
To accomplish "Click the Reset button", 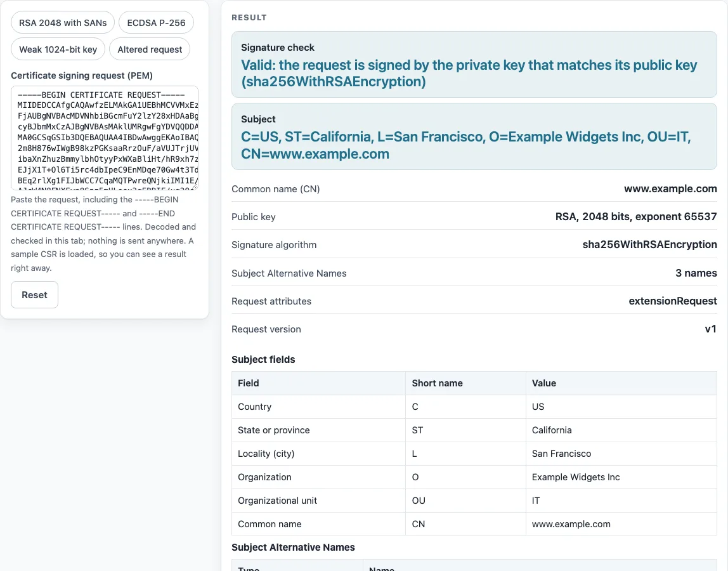I will click(x=34, y=294).
